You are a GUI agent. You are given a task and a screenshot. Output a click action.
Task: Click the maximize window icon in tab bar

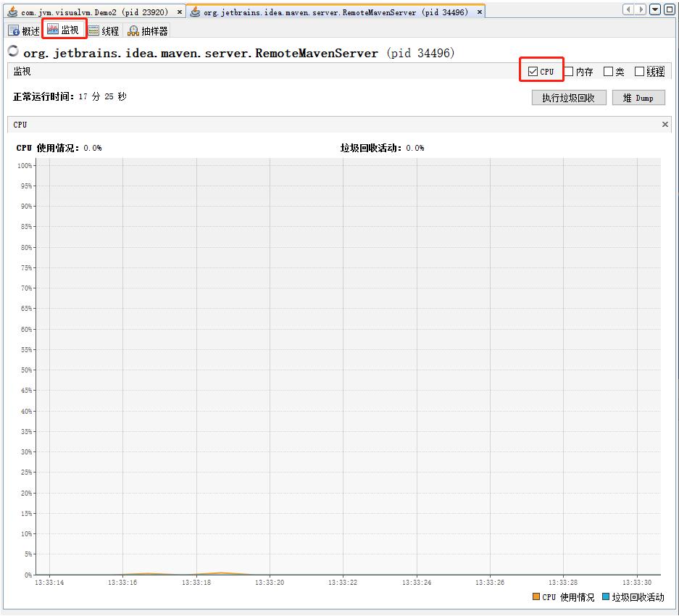[670, 9]
